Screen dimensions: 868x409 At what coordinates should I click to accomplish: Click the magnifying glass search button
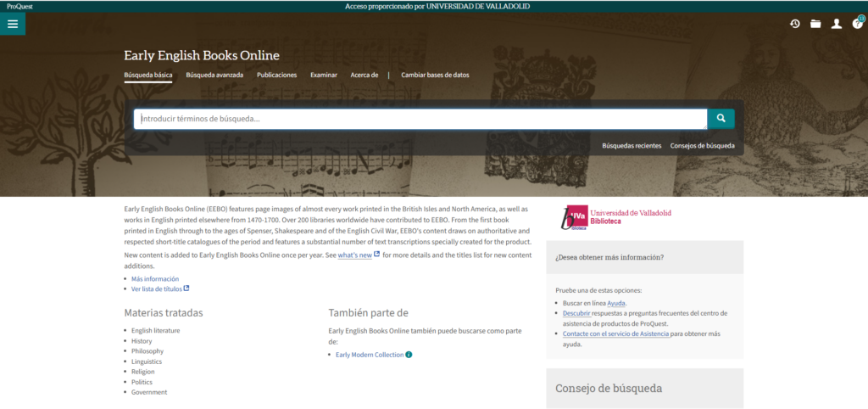(x=721, y=119)
